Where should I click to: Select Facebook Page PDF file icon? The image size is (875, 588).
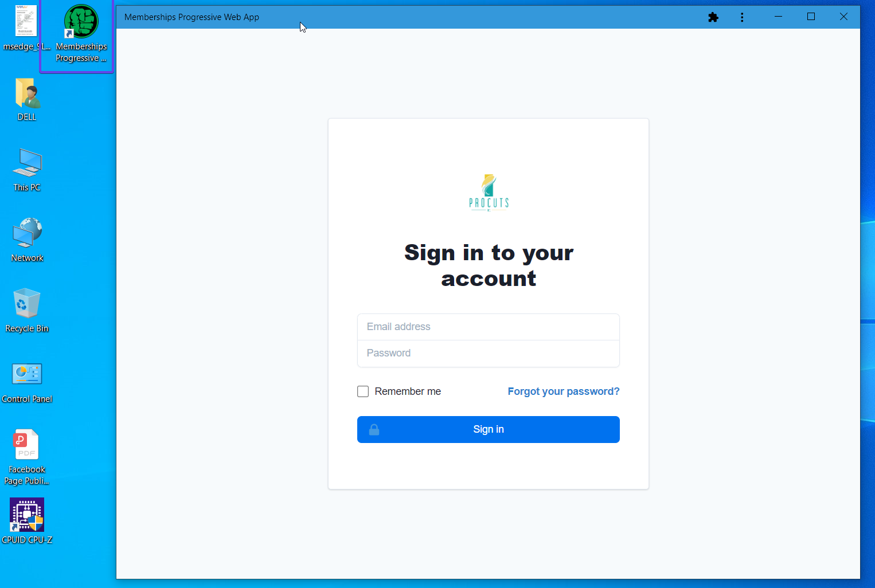pos(27,457)
